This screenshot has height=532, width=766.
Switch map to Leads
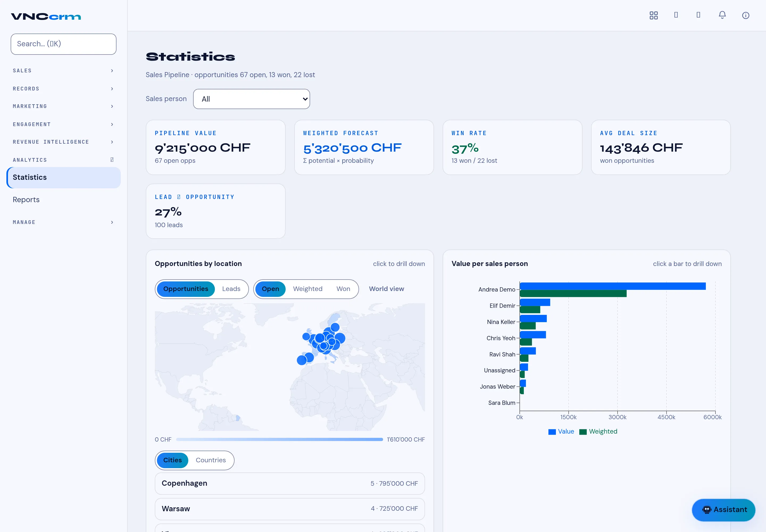click(231, 289)
